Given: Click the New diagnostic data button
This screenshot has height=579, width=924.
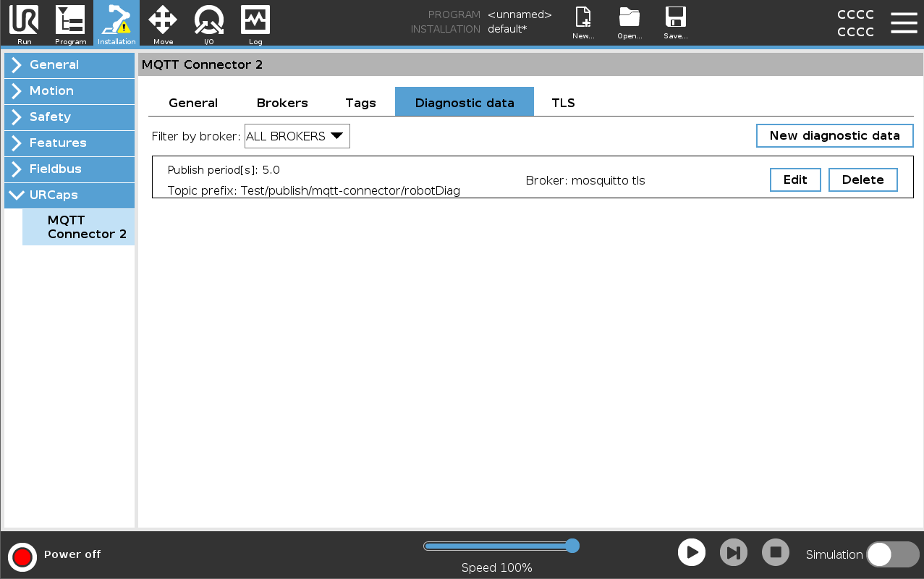Looking at the screenshot, I should 834,135.
